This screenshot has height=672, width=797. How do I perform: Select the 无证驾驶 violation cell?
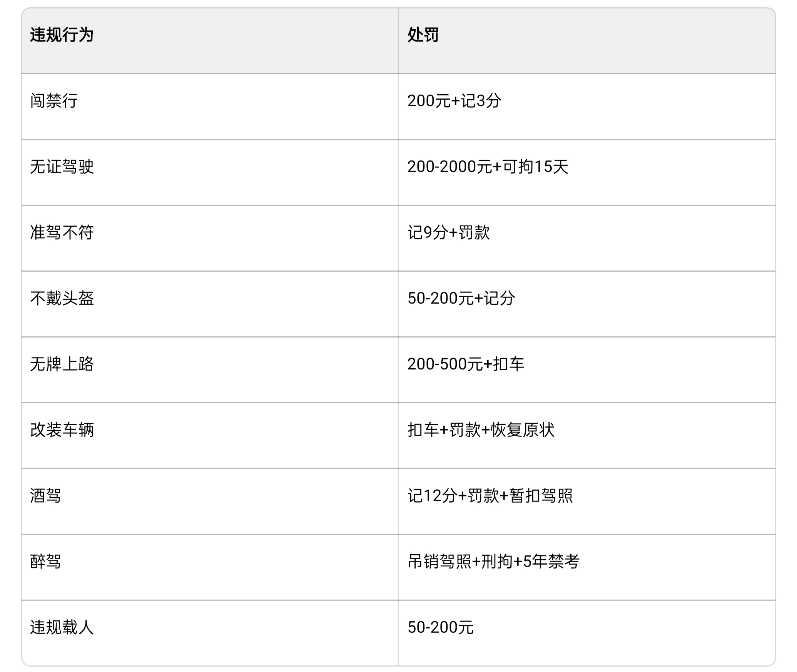click(x=62, y=167)
